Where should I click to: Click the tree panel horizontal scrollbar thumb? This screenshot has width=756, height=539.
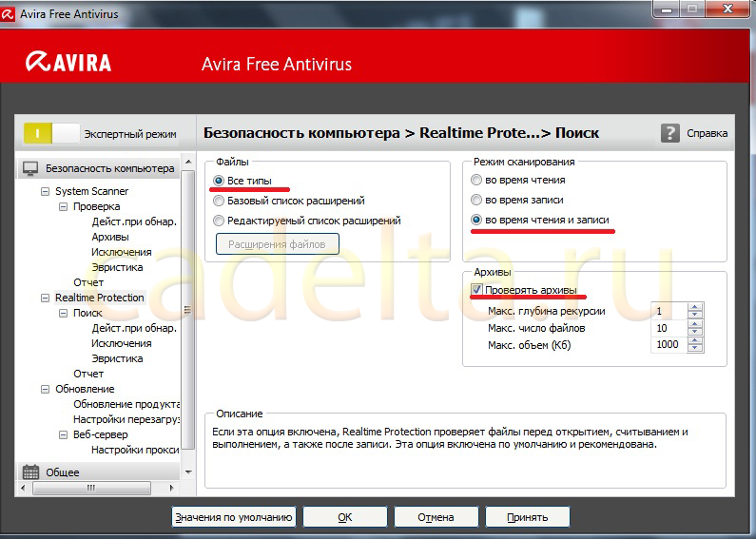coord(91,489)
